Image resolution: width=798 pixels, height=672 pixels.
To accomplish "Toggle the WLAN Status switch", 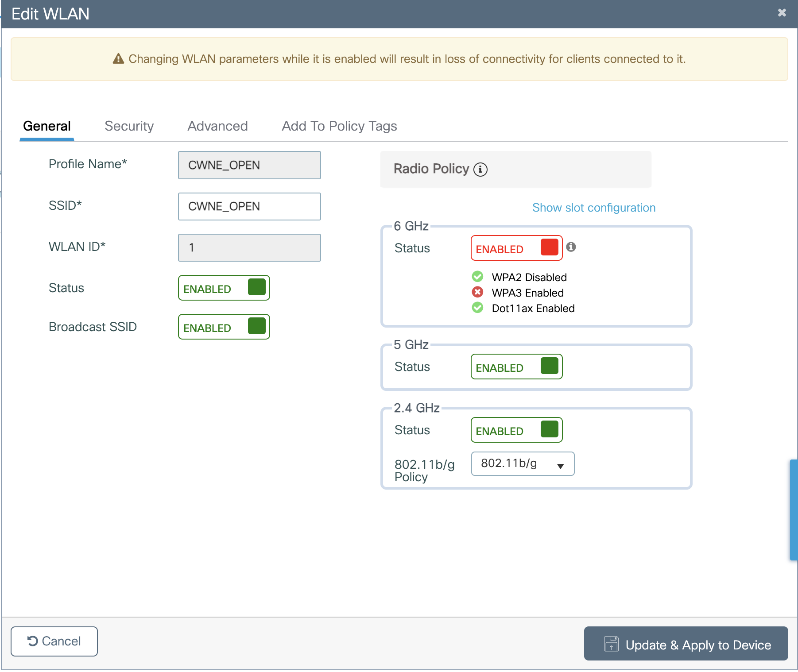I will click(x=224, y=288).
